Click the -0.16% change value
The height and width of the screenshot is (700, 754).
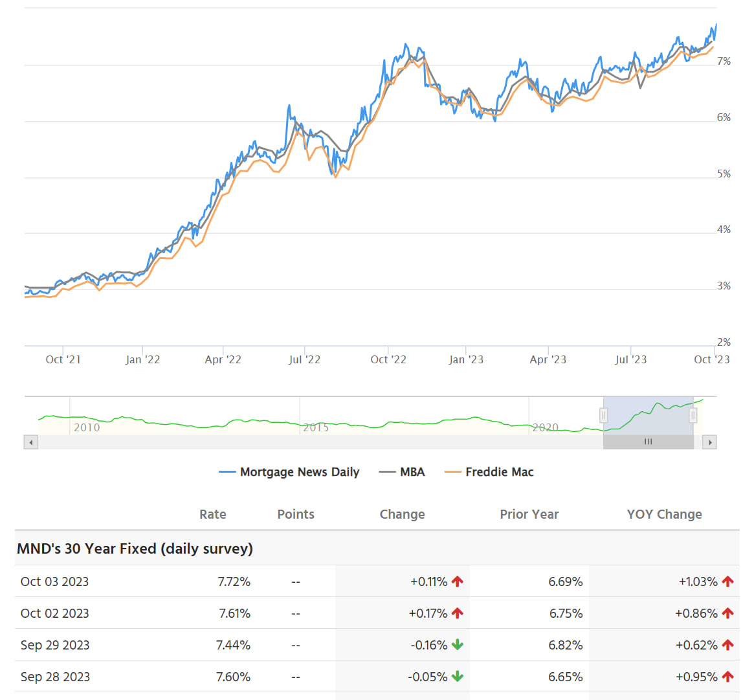[429, 645]
